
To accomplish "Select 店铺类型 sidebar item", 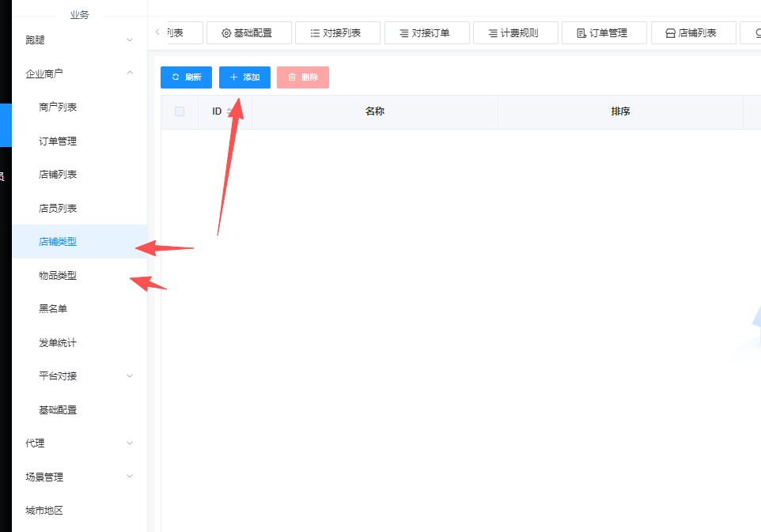I will click(58, 242).
